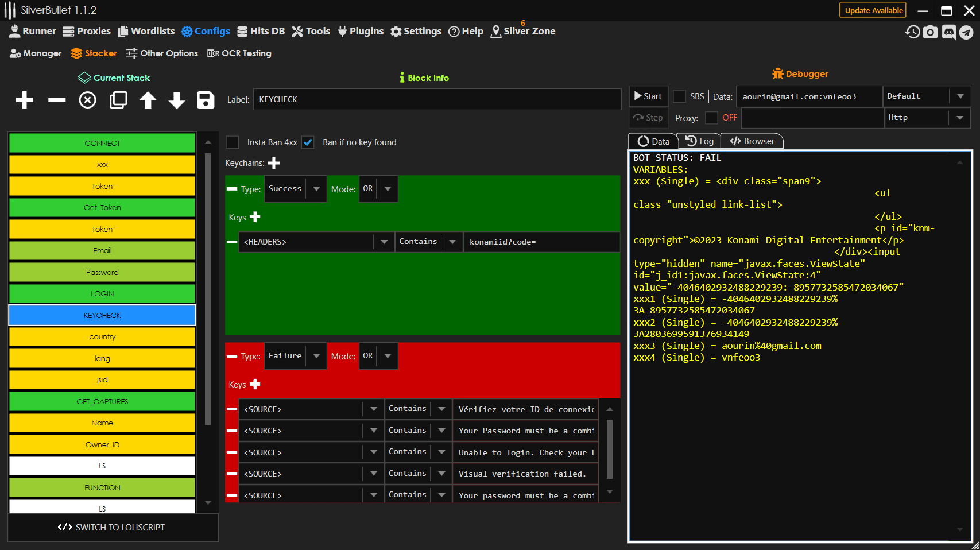Click the Label input field
980x550 pixels.
437,99
